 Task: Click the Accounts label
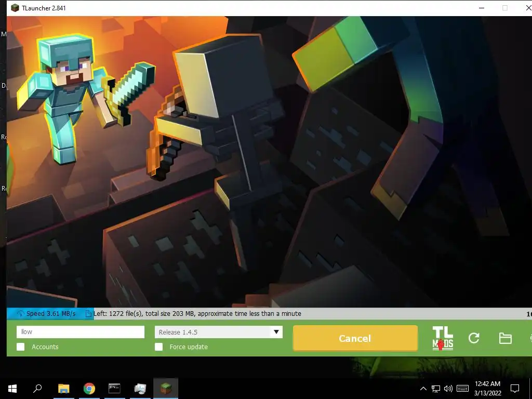(x=45, y=347)
